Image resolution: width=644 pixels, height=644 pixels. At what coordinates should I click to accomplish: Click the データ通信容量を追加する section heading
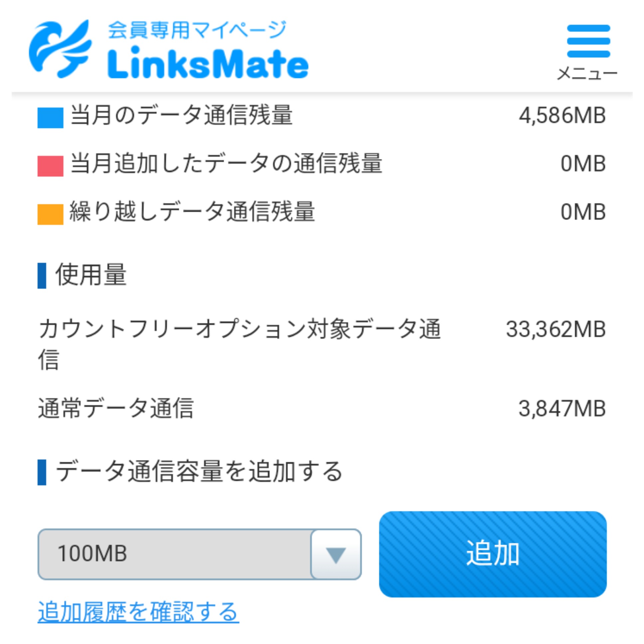point(199,472)
